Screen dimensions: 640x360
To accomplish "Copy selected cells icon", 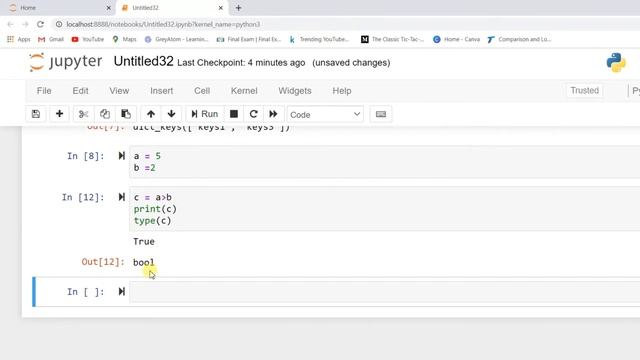I will pos(105,114).
